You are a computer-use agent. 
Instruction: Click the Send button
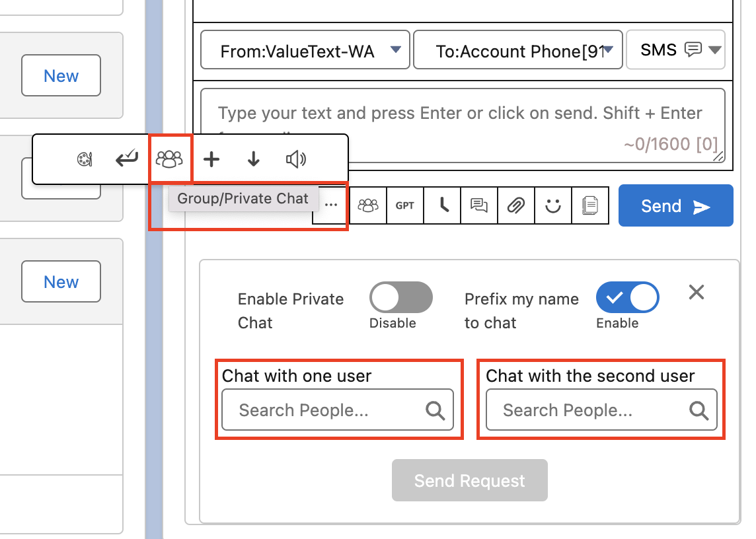675,206
